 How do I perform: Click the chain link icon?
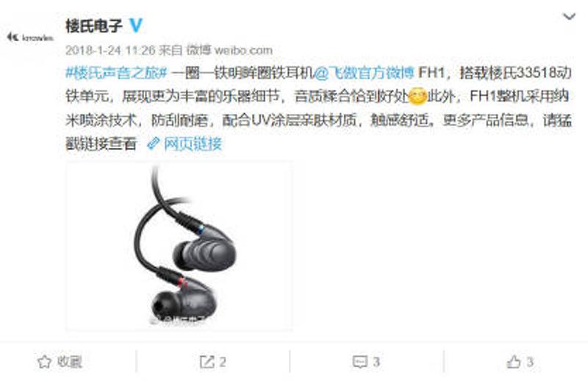click(153, 143)
